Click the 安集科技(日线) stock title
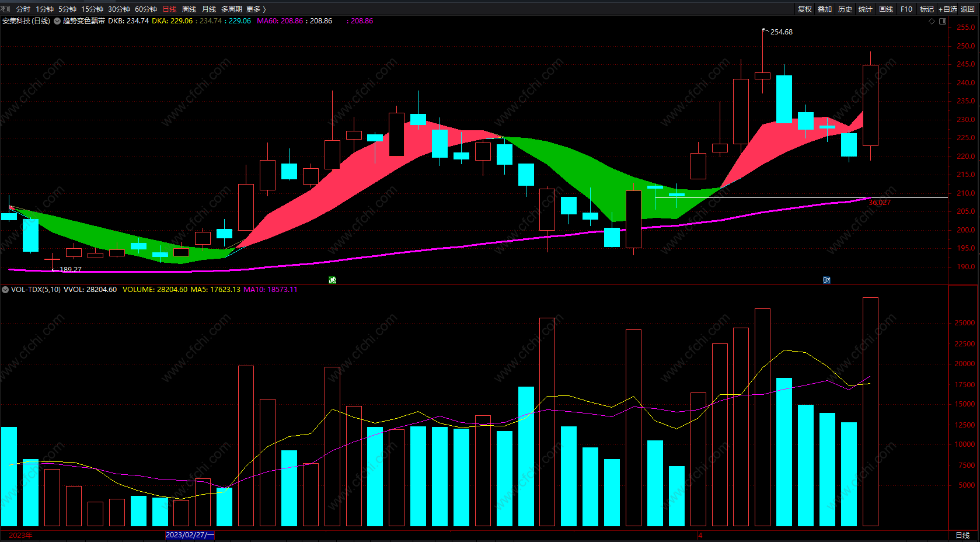This screenshot has width=980, height=542. [x=26, y=21]
